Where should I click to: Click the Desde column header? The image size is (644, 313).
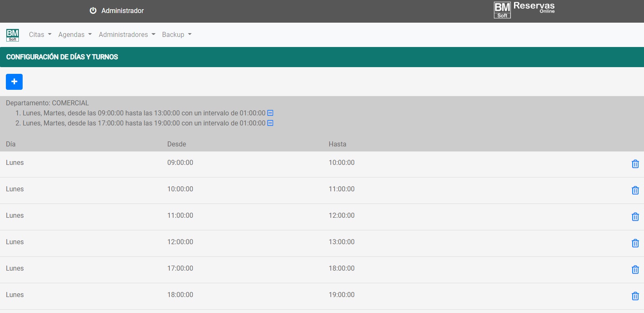tap(177, 144)
